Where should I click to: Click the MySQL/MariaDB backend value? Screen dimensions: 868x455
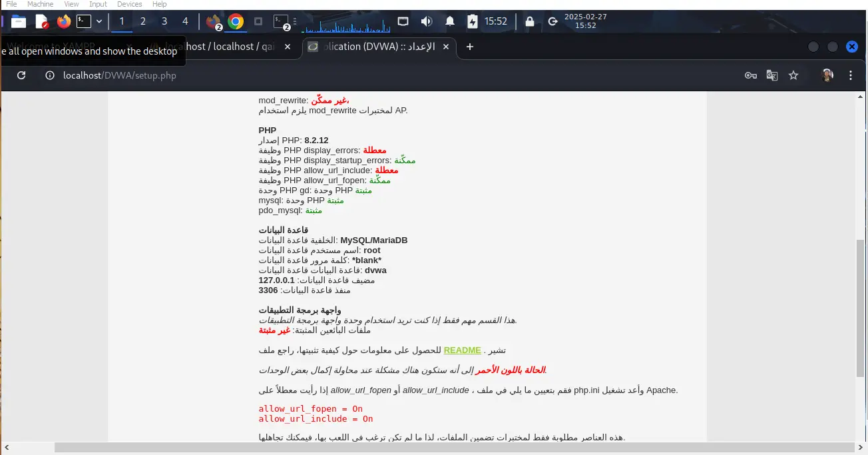(374, 240)
